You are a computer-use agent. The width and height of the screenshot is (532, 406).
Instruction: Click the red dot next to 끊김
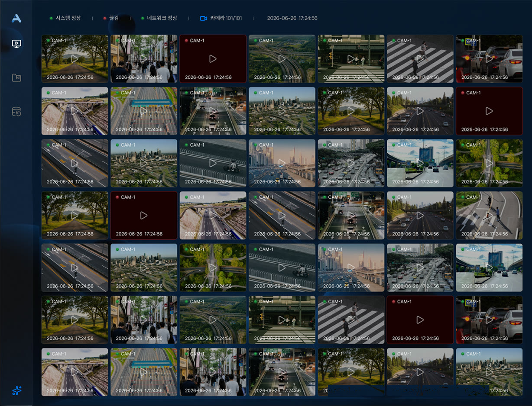pyautogui.click(x=105, y=18)
